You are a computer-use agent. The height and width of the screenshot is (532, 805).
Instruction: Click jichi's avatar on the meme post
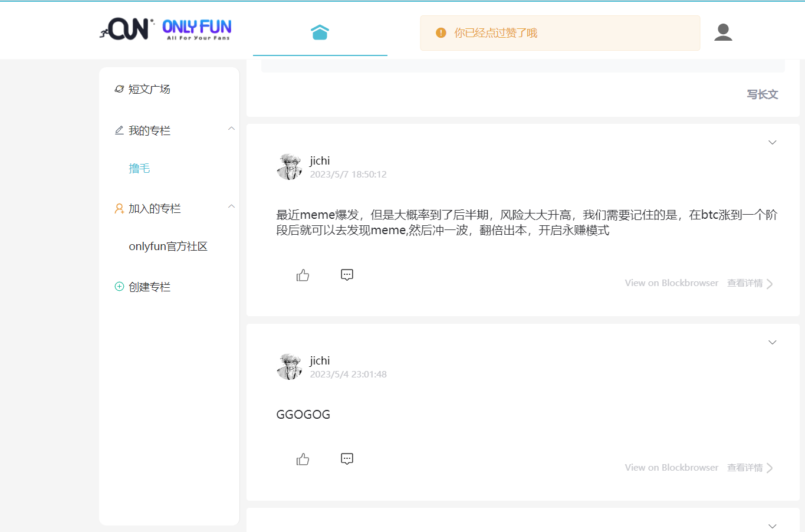(289, 166)
